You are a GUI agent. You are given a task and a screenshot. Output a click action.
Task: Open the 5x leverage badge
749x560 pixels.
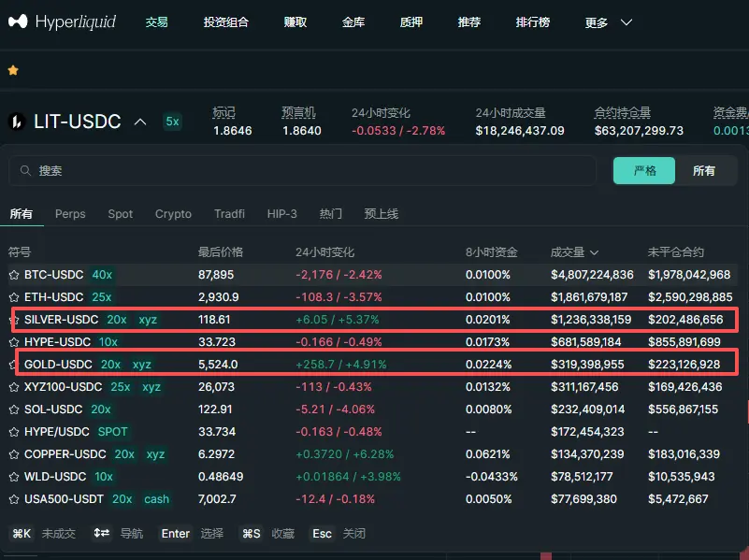click(x=172, y=122)
